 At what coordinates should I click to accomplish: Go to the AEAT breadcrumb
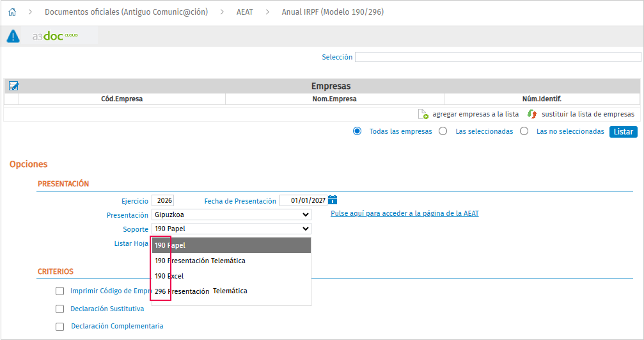point(245,12)
